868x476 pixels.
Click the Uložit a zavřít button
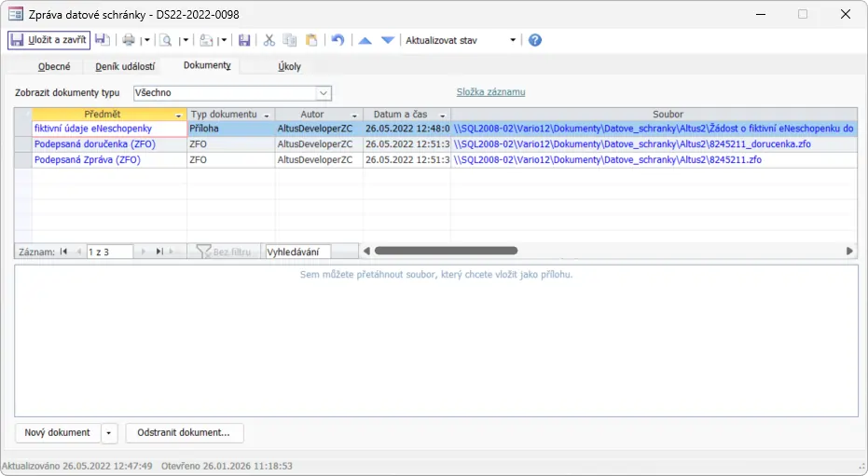48,40
